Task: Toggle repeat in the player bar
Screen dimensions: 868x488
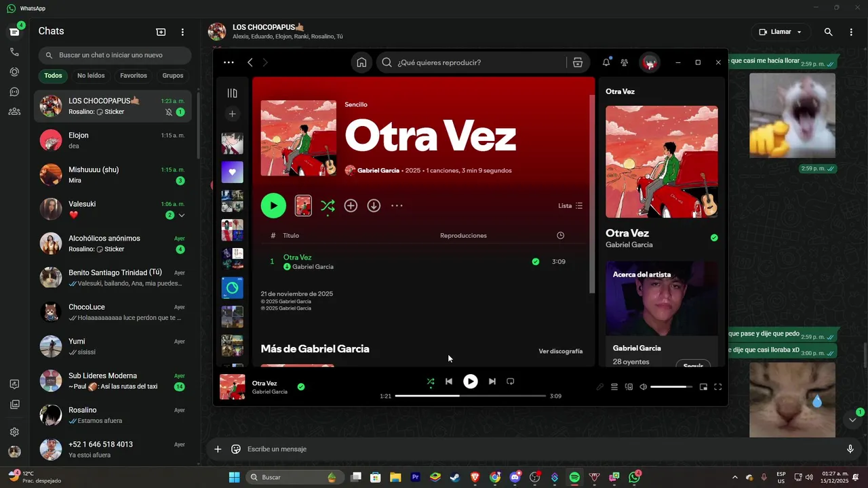Action: pos(511,382)
